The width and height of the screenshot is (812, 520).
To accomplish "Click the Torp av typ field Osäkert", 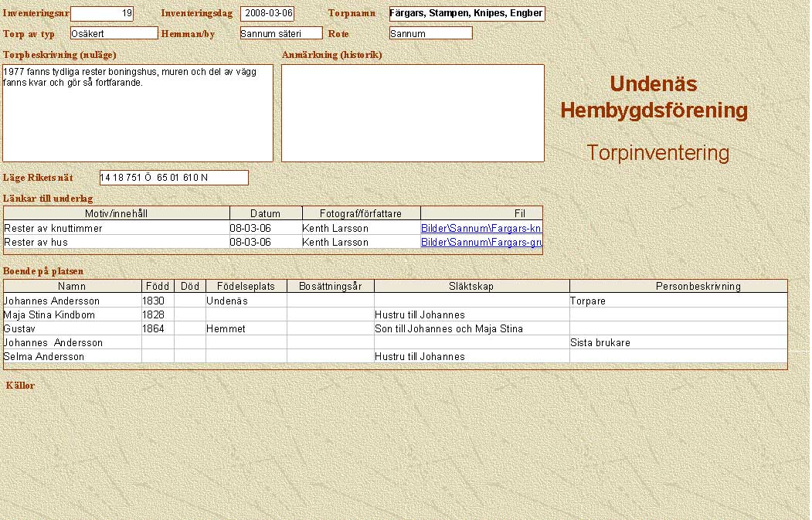I will pos(114,33).
